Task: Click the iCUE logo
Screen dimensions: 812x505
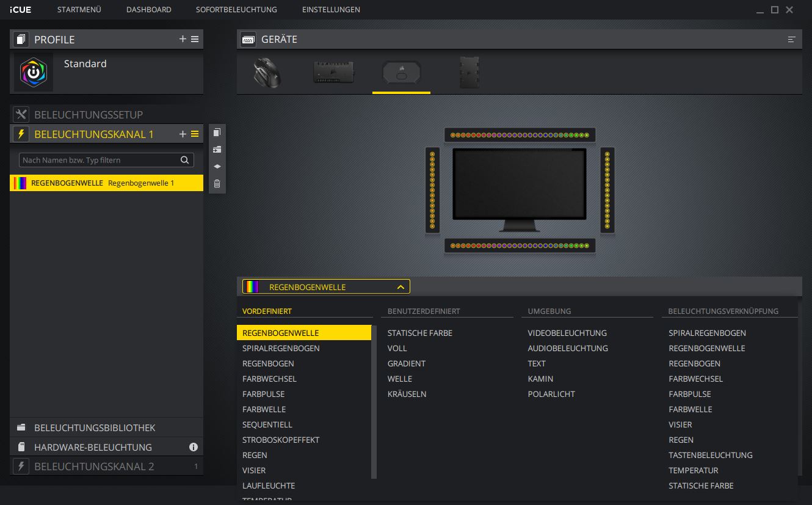Action: pyautogui.click(x=21, y=10)
